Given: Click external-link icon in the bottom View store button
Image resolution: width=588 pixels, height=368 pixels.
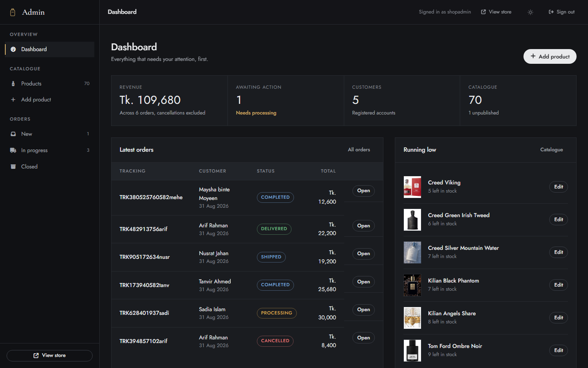Looking at the screenshot, I should click(x=36, y=355).
